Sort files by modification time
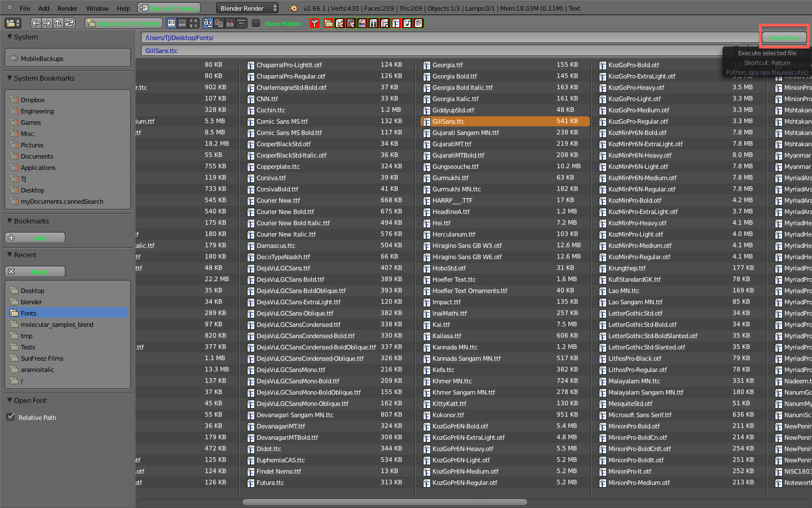 (x=230, y=23)
